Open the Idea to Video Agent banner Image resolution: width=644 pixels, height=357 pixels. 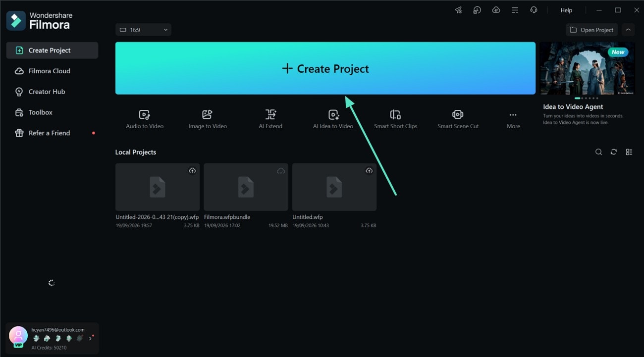[x=587, y=68]
